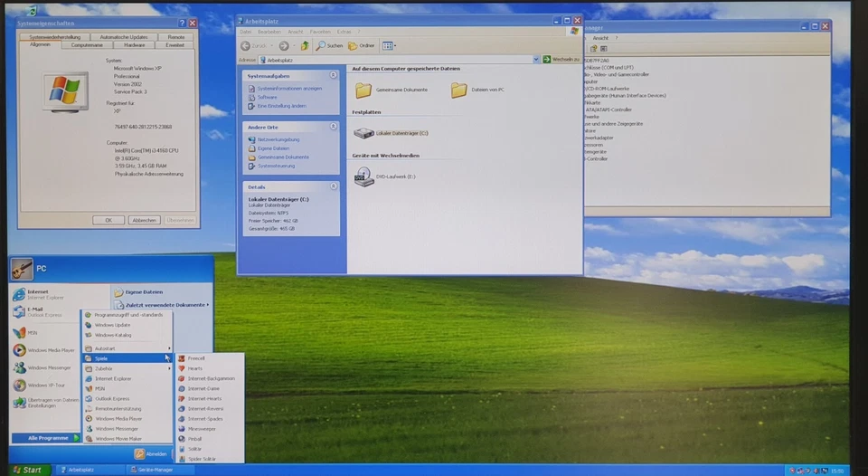
Task: Expand the Adresse bar dropdown arrow
Action: (535, 60)
